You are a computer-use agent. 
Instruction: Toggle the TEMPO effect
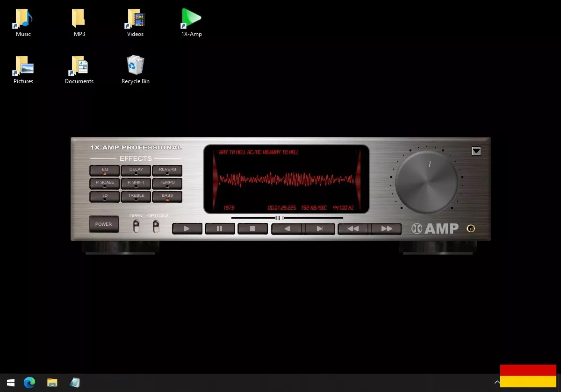[167, 184]
